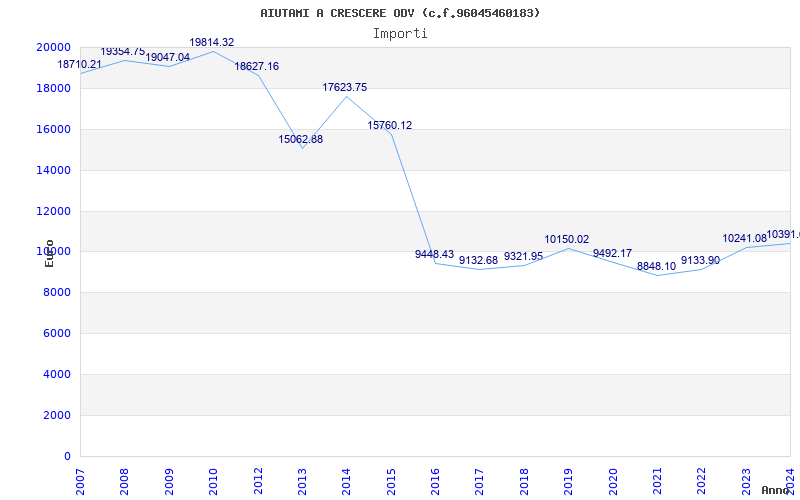
Task: Select the 9321.95 data label
Action: (523, 256)
